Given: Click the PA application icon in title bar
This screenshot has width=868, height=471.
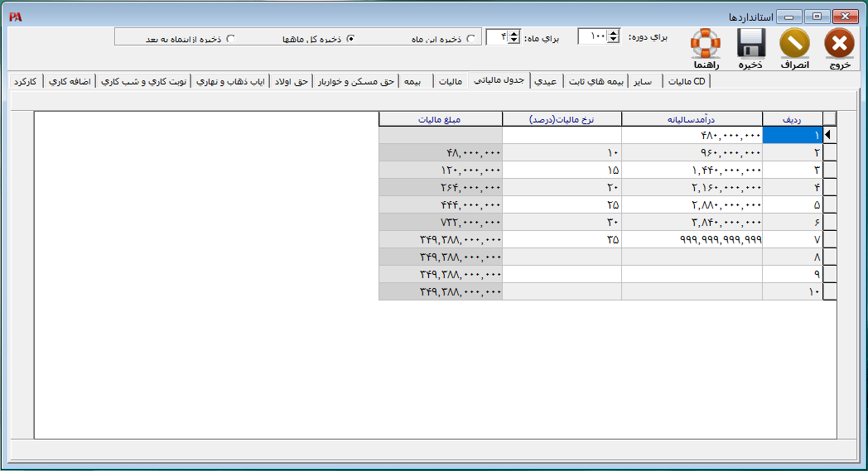Looking at the screenshot, I should [15, 16].
